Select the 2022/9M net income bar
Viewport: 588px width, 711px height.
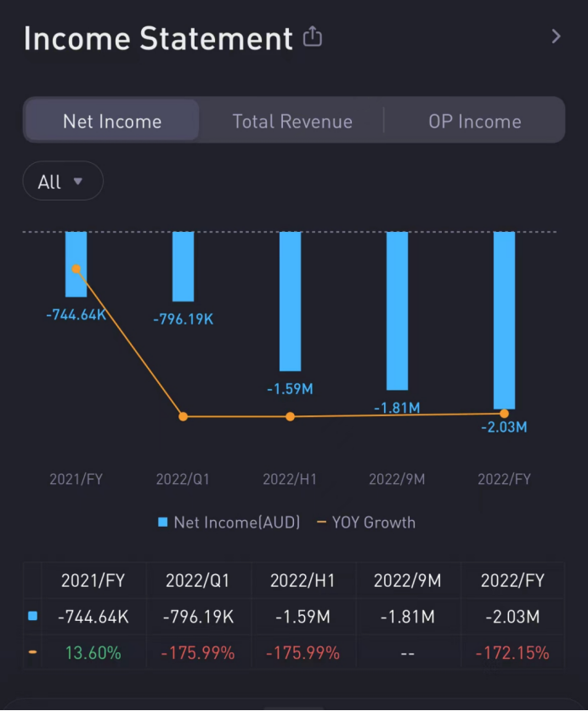tap(397, 311)
